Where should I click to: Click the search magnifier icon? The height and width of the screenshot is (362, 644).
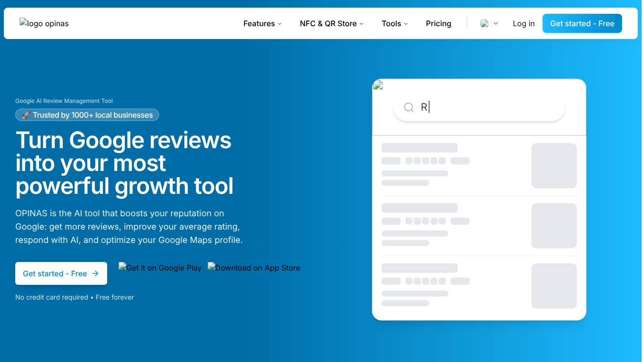409,107
